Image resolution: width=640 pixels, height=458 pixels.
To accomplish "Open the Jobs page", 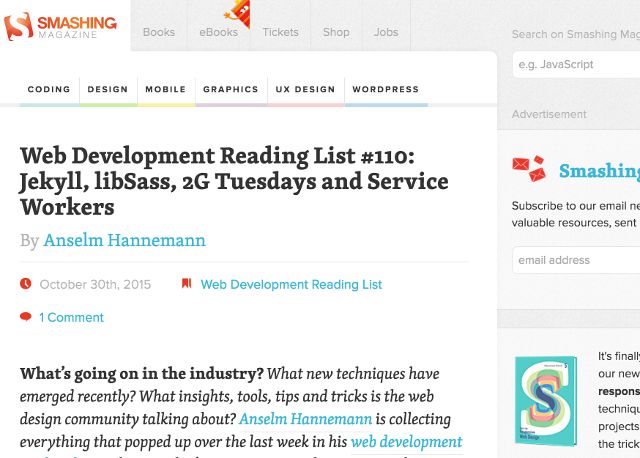I will (386, 32).
